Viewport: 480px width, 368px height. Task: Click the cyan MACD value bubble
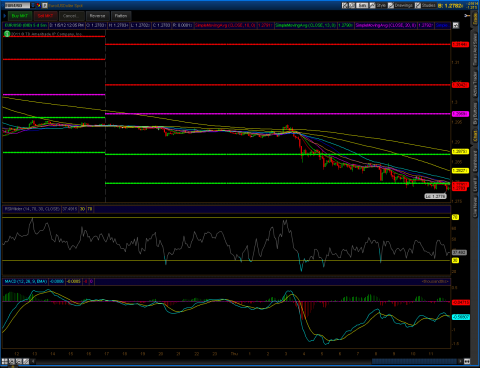coord(461,317)
